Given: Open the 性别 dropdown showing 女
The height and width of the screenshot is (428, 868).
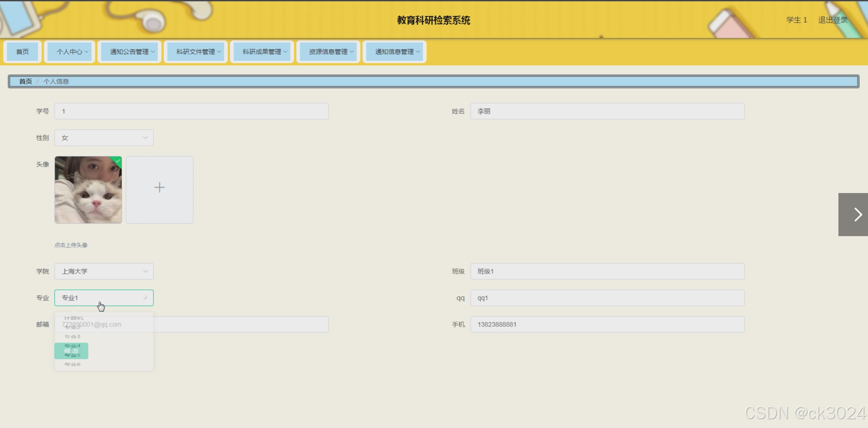Looking at the screenshot, I should point(104,138).
